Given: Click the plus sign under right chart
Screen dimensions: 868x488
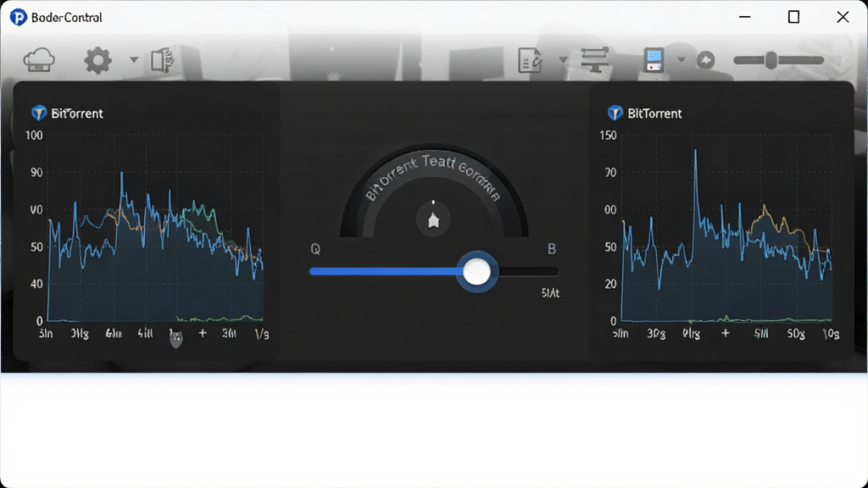Looking at the screenshot, I should (x=726, y=333).
